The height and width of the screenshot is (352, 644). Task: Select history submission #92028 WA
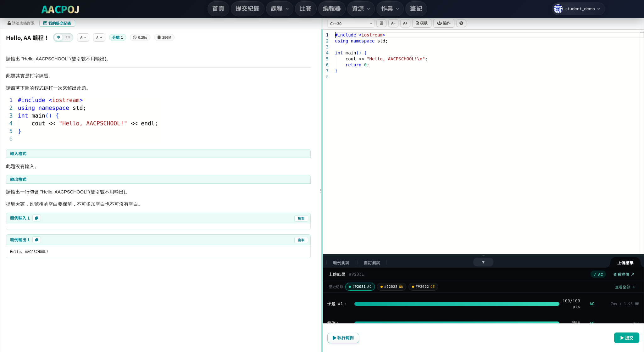391,287
